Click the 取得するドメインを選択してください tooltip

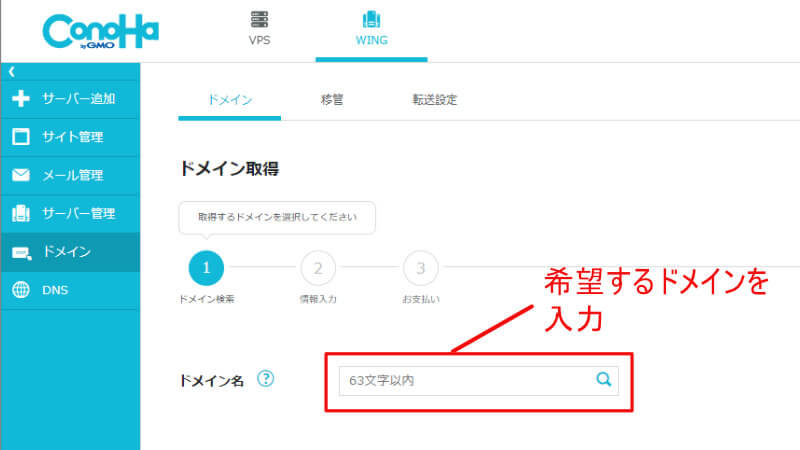pyautogui.click(x=277, y=217)
